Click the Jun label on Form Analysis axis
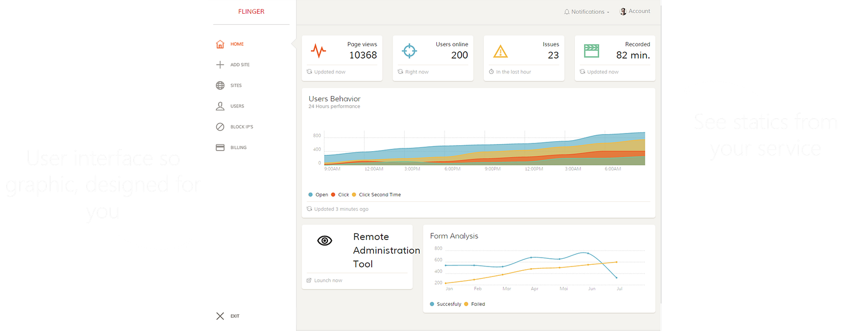 click(591, 289)
